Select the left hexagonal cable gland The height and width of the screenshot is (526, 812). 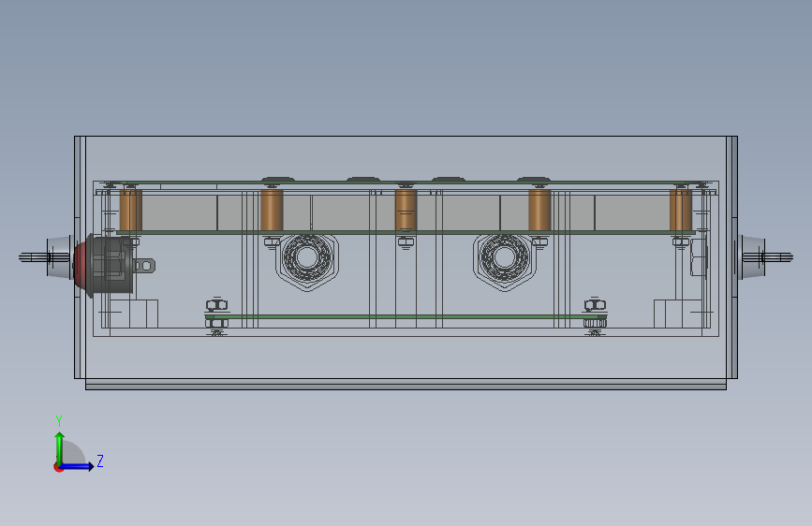(x=307, y=262)
